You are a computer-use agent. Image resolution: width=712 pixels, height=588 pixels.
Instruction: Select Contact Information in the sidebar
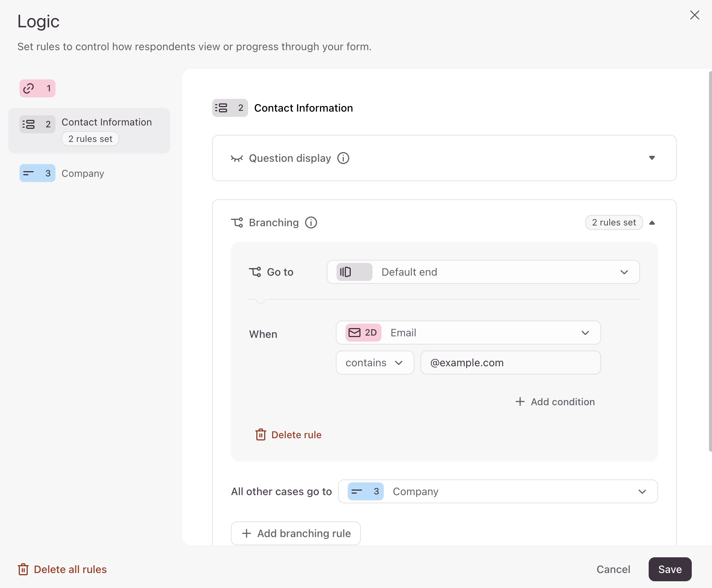click(x=89, y=131)
